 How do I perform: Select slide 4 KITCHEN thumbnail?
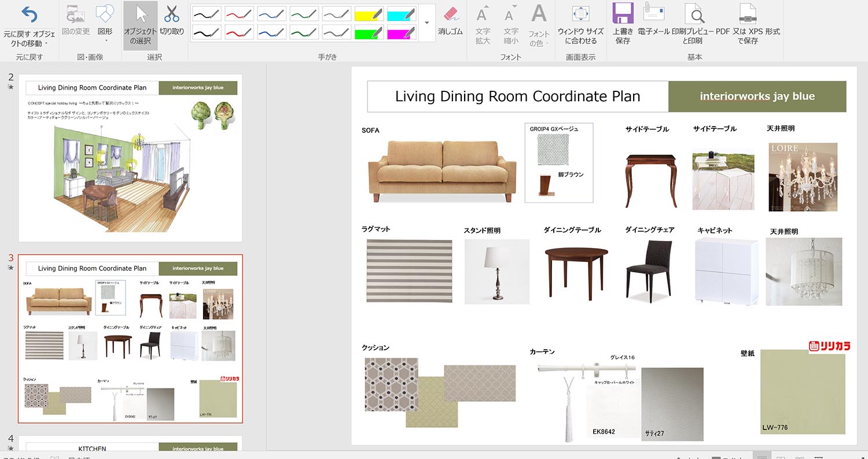coord(131,444)
